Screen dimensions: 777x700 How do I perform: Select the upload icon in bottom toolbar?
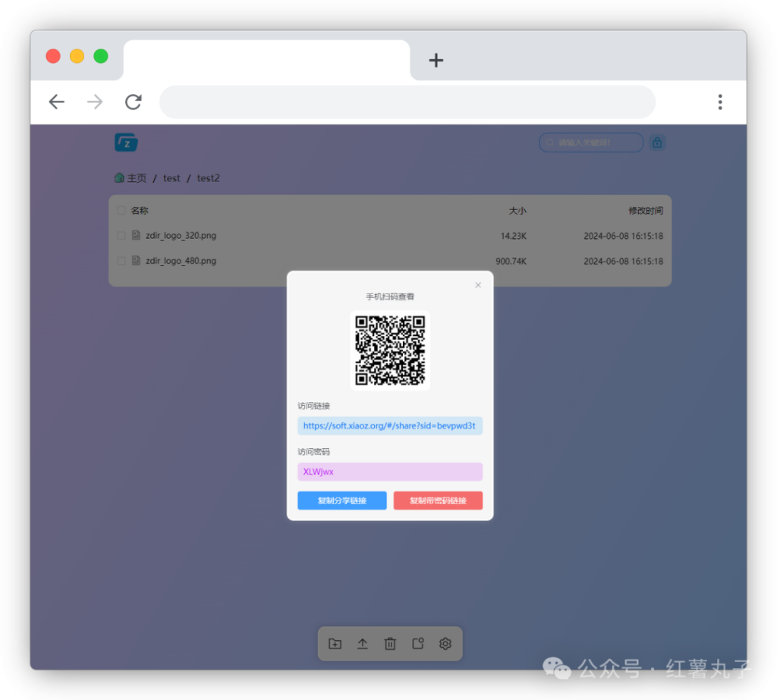(363, 643)
